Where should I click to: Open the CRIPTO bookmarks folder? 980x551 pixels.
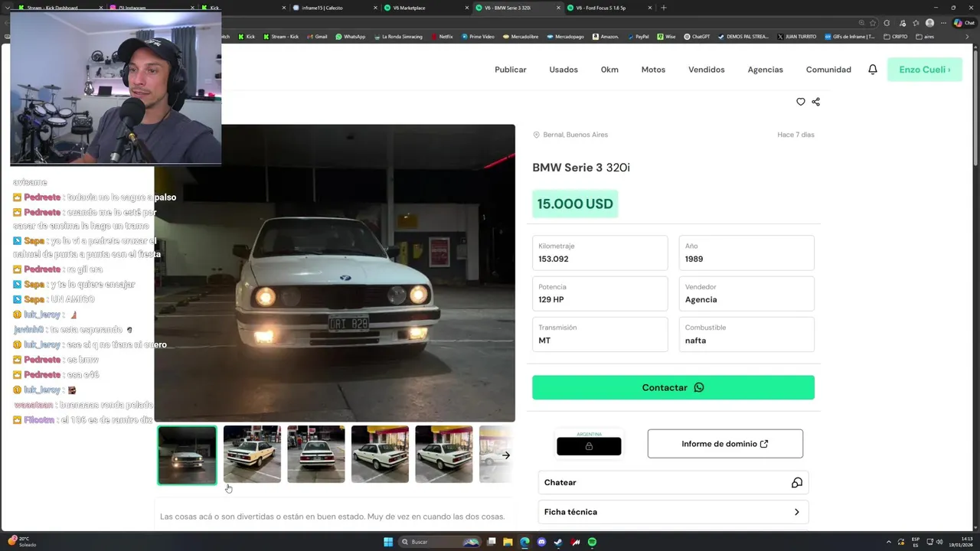point(896,37)
